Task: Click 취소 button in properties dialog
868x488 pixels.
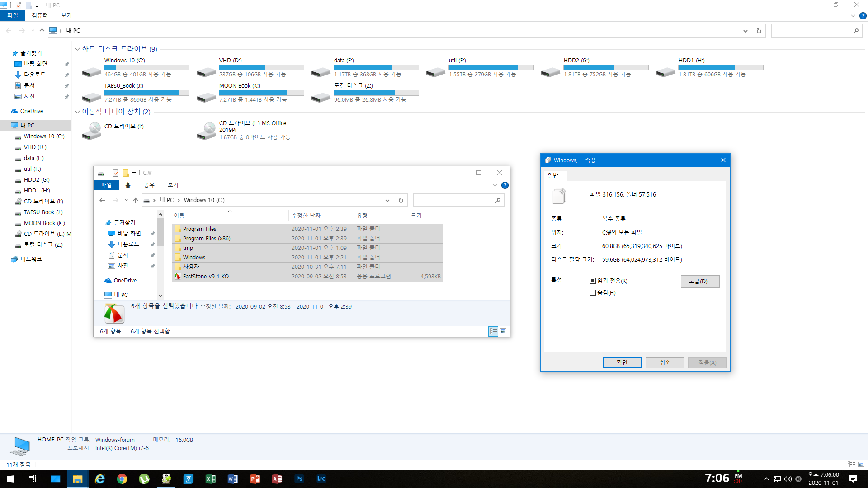Action: point(665,362)
